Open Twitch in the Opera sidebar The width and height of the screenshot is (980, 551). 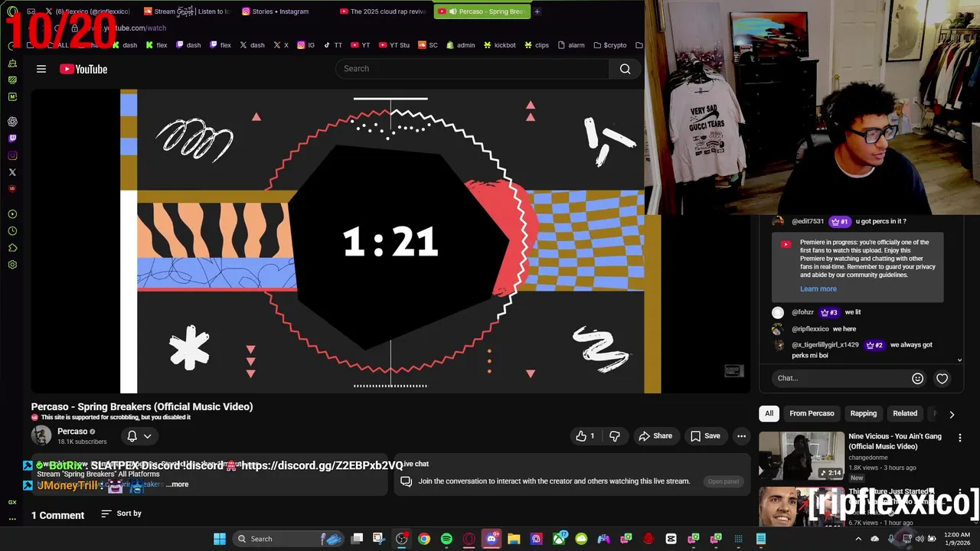tap(12, 139)
